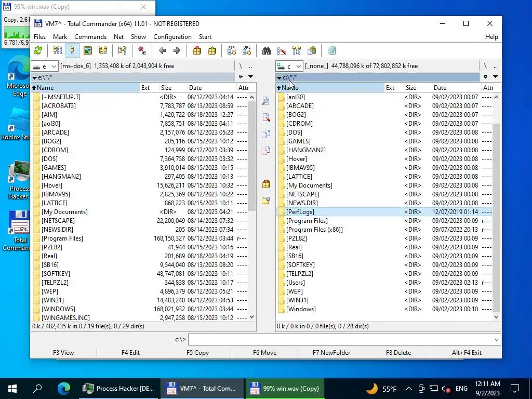Toggle the Full details view icon
Viewport: 532px width, 399px height.
pos(72,50)
